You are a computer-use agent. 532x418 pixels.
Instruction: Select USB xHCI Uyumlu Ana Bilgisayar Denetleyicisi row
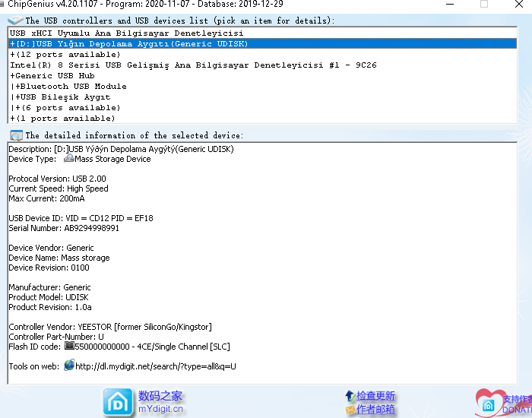262,33
